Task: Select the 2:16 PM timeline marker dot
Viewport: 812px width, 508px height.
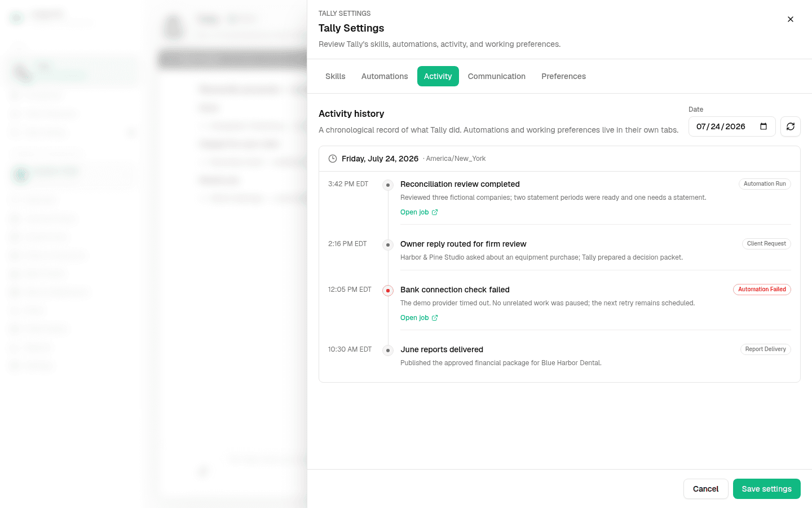Action: click(388, 245)
